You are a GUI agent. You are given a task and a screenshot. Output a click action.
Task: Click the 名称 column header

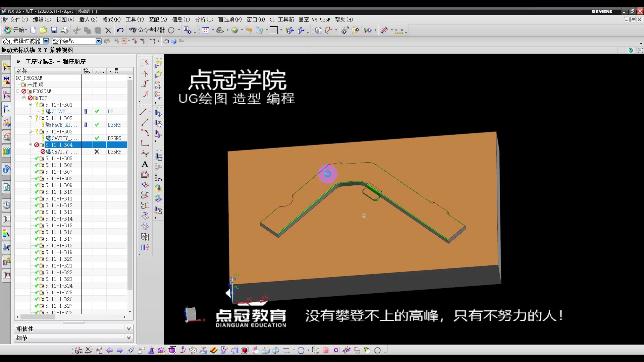(x=48, y=71)
